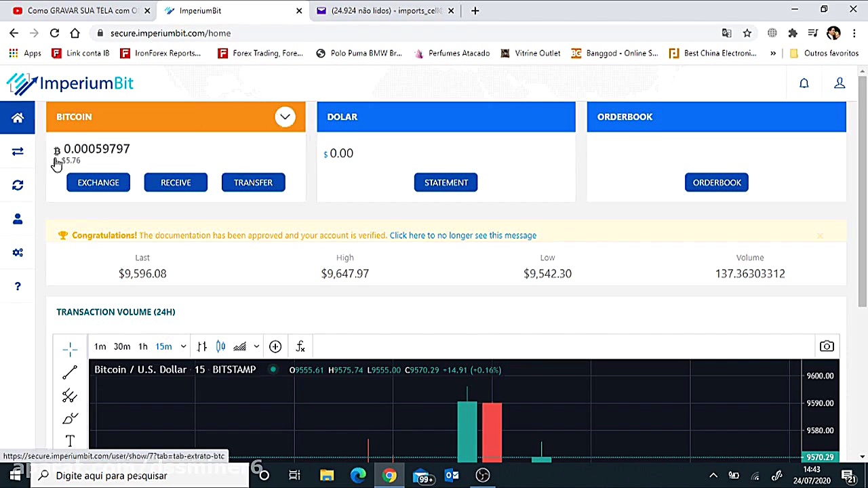Collapse the BITCOIN card chevron
The height and width of the screenshot is (488, 868).
tap(285, 117)
